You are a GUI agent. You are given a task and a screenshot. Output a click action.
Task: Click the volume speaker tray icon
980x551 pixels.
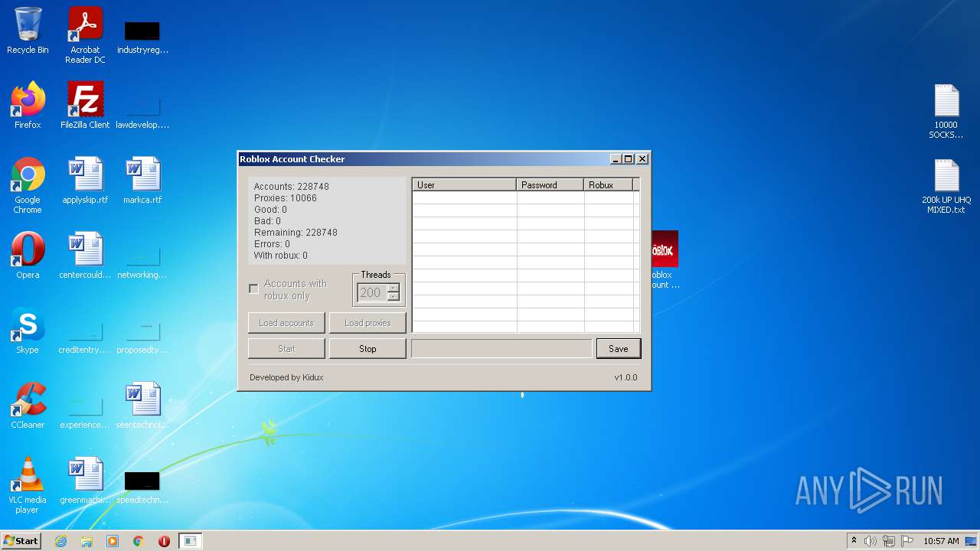(x=871, y=541)
